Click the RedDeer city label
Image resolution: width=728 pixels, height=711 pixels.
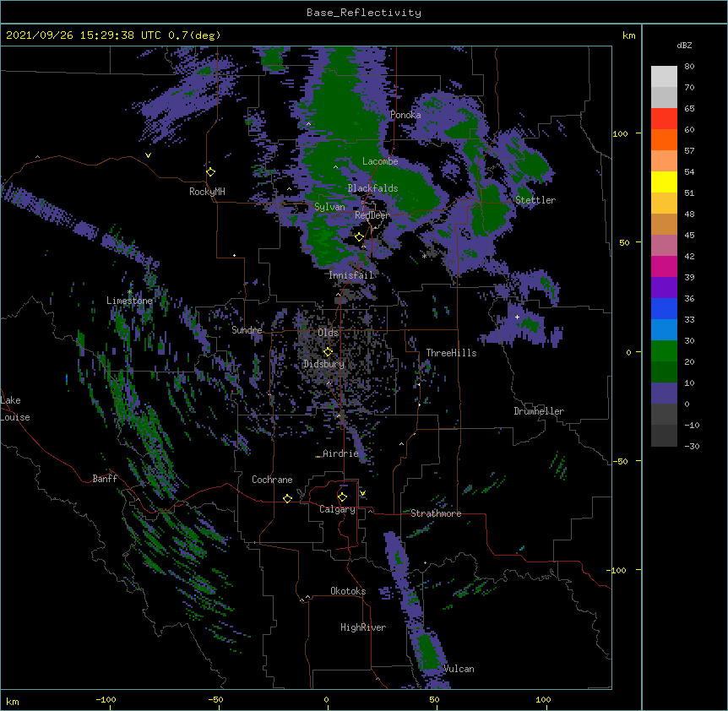click(x=372, y=215)
